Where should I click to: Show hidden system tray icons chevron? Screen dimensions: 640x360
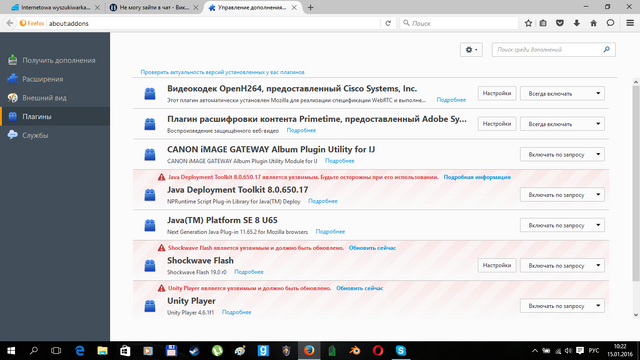click(535, 351)
